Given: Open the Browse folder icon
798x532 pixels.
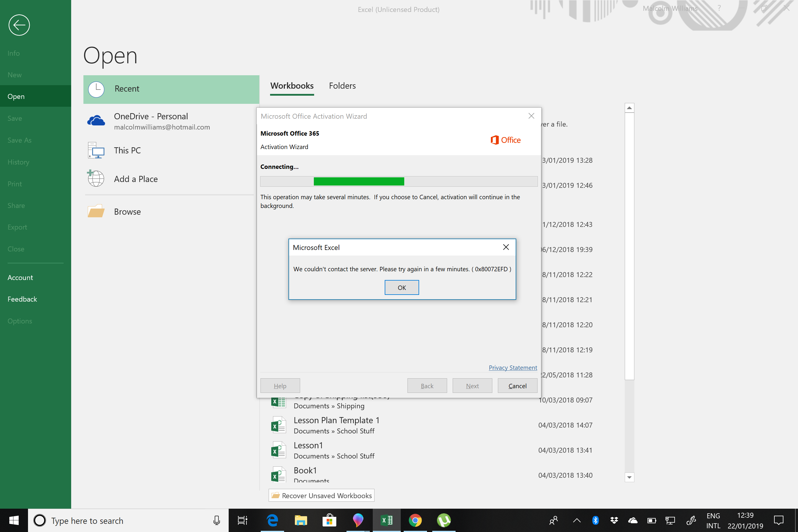Looking at the screenshot, I should [96, 211].
